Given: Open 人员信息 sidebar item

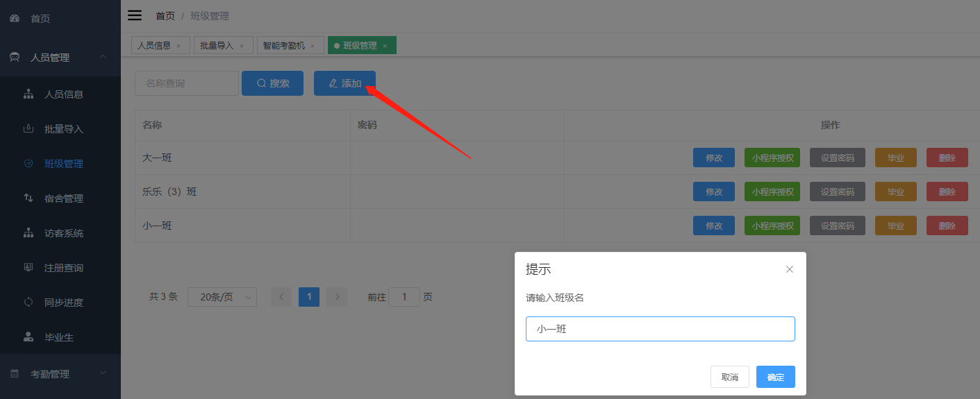Looking at the screenshot, I should [x=60, y=94].
